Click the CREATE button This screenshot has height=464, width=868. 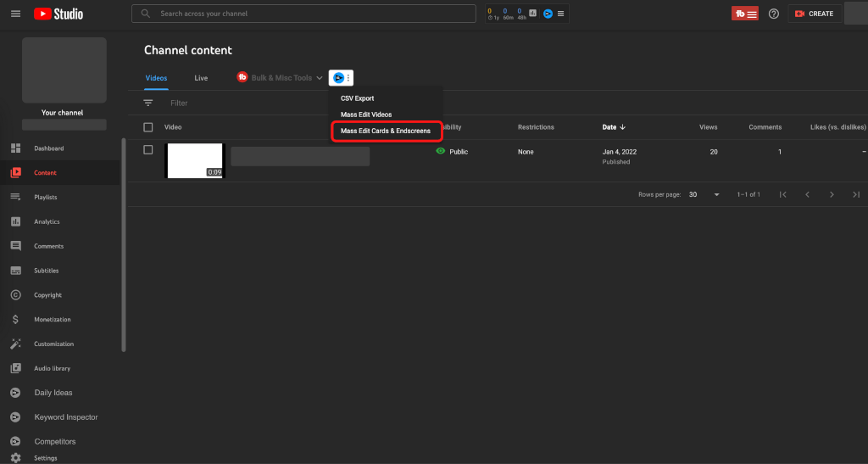click(x=814, y=14)
